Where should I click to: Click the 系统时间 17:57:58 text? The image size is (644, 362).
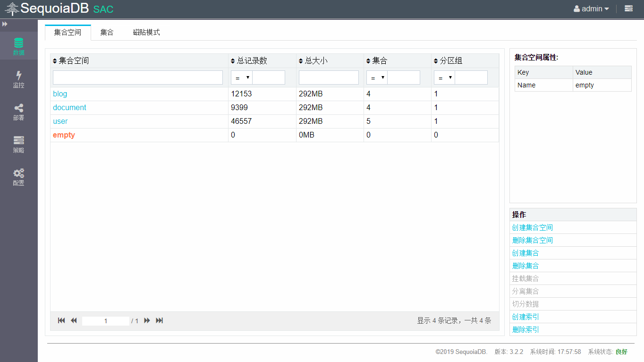coord(555,352)
